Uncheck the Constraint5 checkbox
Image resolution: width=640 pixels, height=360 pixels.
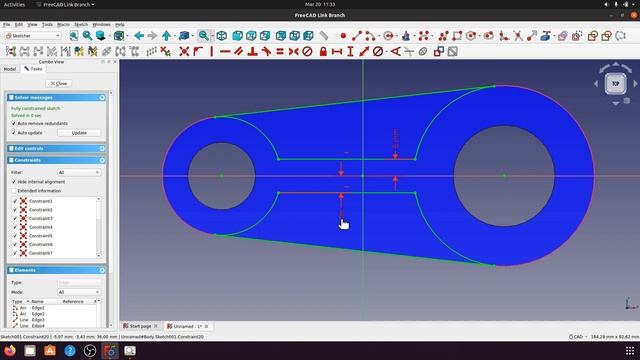click(15, 236)
